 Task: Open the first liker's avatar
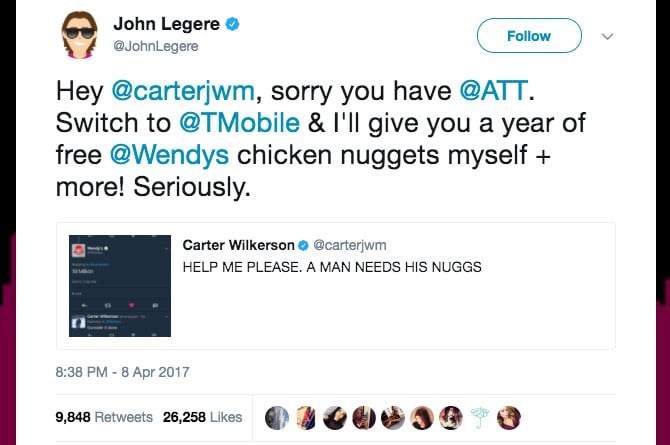277,418
